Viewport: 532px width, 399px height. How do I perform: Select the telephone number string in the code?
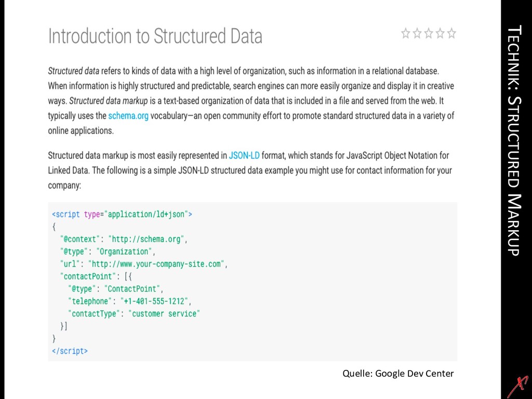click(155, 301)
